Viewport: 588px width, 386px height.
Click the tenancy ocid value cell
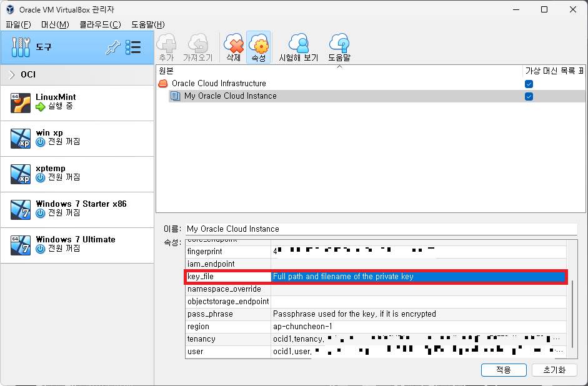419,339
